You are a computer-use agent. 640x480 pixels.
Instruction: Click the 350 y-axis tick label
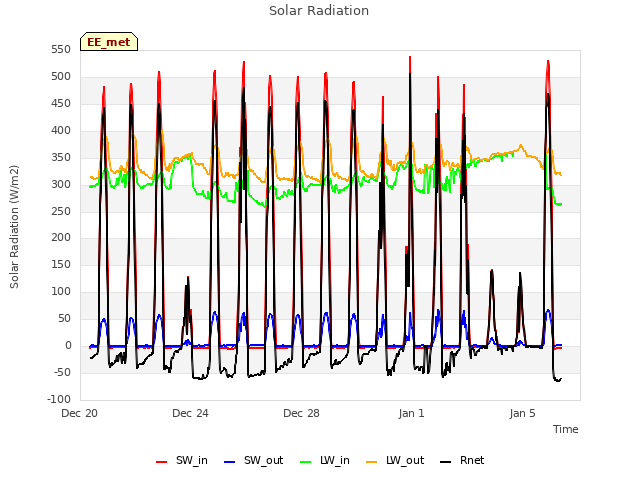pos(61,158)
